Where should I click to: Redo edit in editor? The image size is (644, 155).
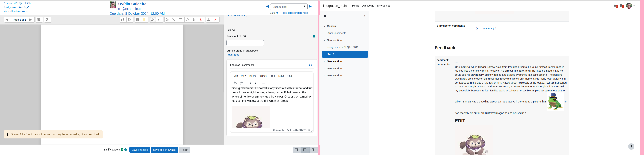click(241, 83)
